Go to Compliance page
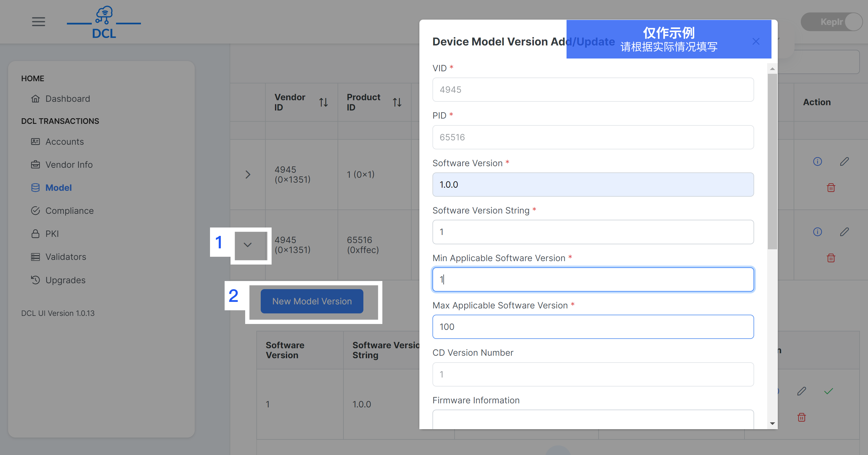Viewport: 868px width, 455px height. click(x=69, y=211)
